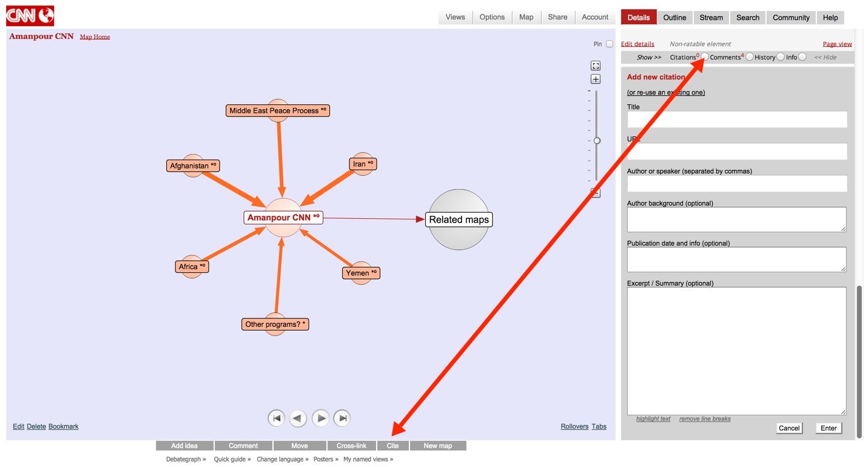Open the My named views menu
This screenshot has width=868, height=467.
368,459
